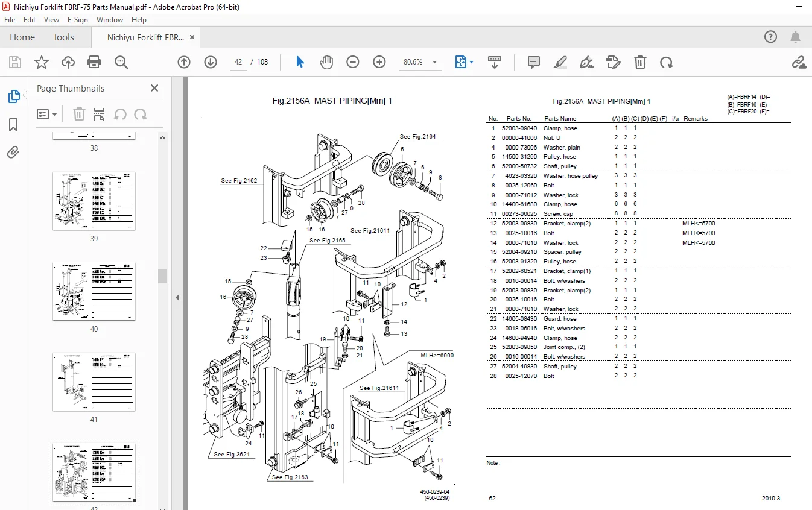Click the "MLH>=6000" diagram label

pos(437,356)
